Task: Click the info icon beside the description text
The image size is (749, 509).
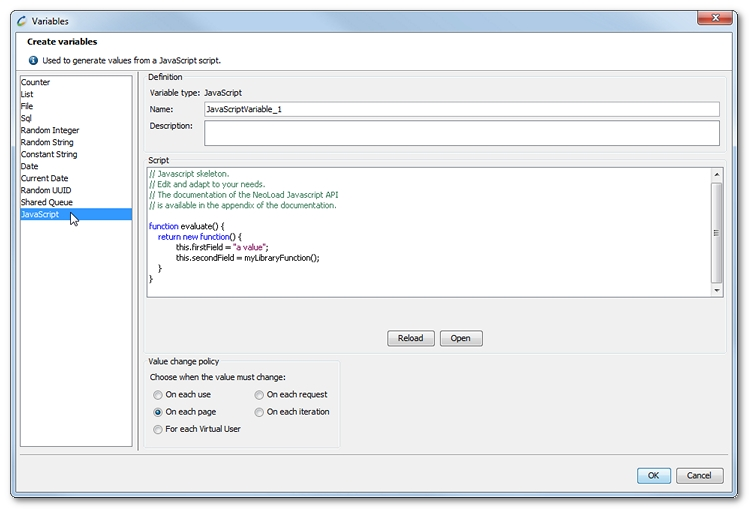Action: point(33,60)
